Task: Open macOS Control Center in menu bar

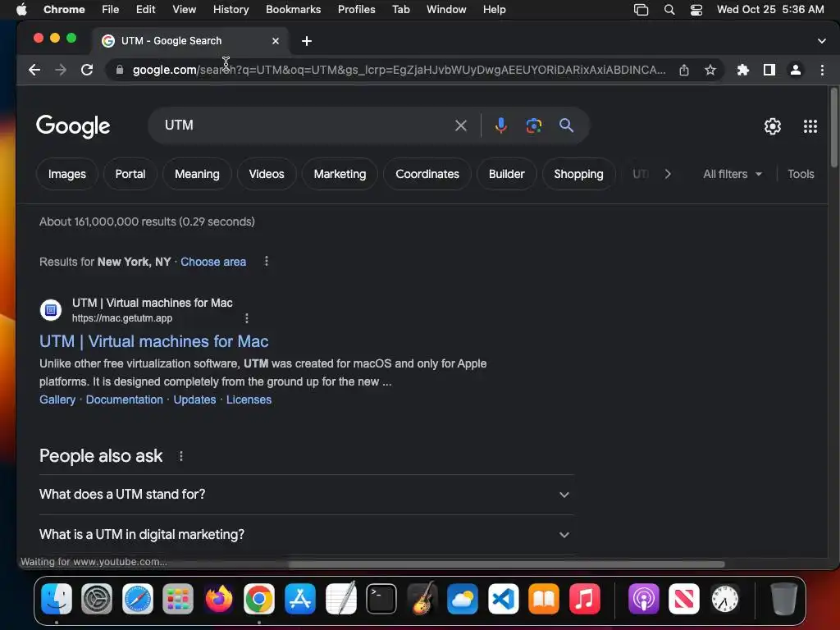Action: pos(696,10)
